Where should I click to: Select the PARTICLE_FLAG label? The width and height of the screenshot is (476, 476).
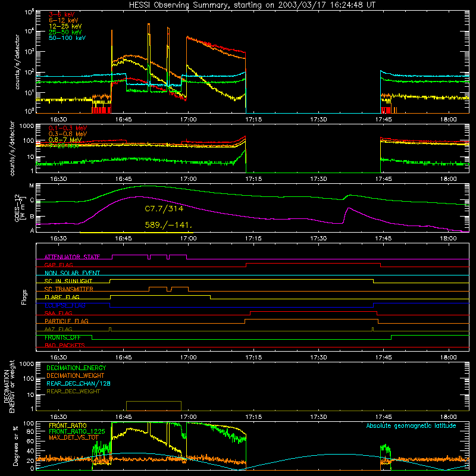coord(67,321)
